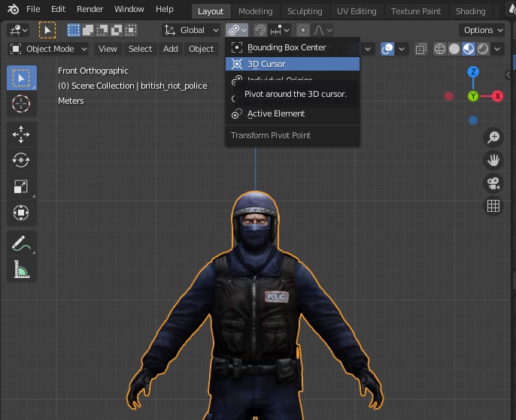Open the Options dropdown

481,30
